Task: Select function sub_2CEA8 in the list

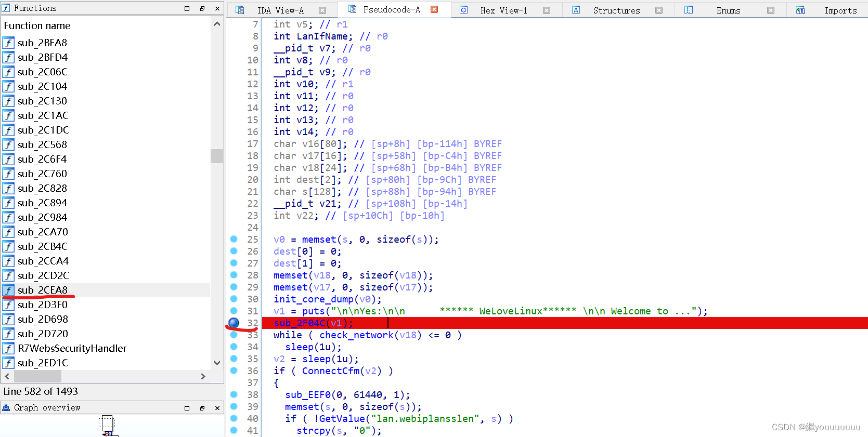Action: pos(43,290)
